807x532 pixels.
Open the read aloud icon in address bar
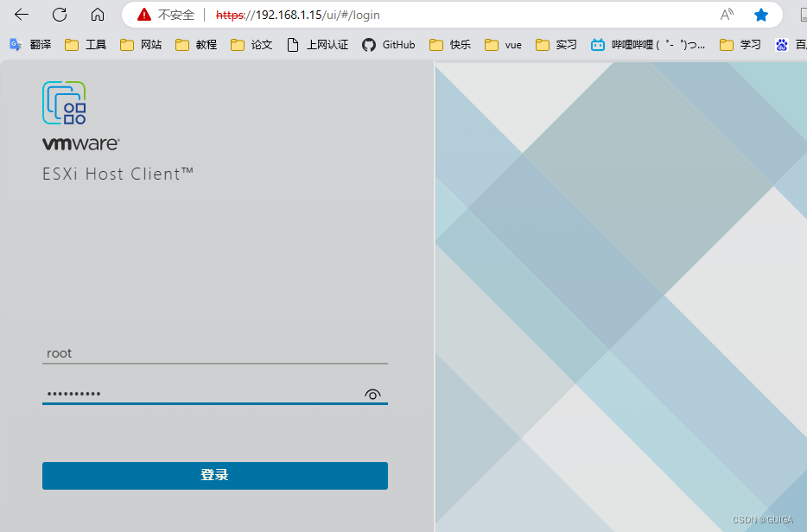tap(727, 15)
